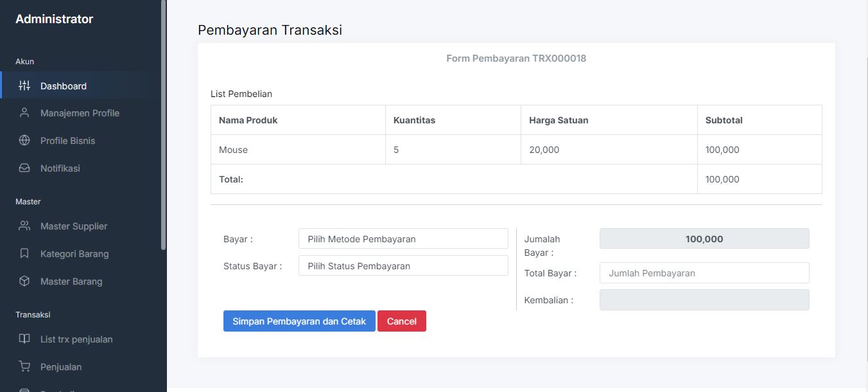Click the Kategori Barang bookmark icon
Screen dimensions: 868x392
[x=24, y=254]
